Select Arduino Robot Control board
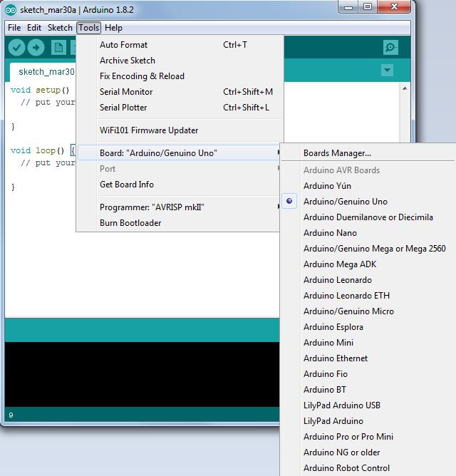456x476 pixels. point(368,468)
